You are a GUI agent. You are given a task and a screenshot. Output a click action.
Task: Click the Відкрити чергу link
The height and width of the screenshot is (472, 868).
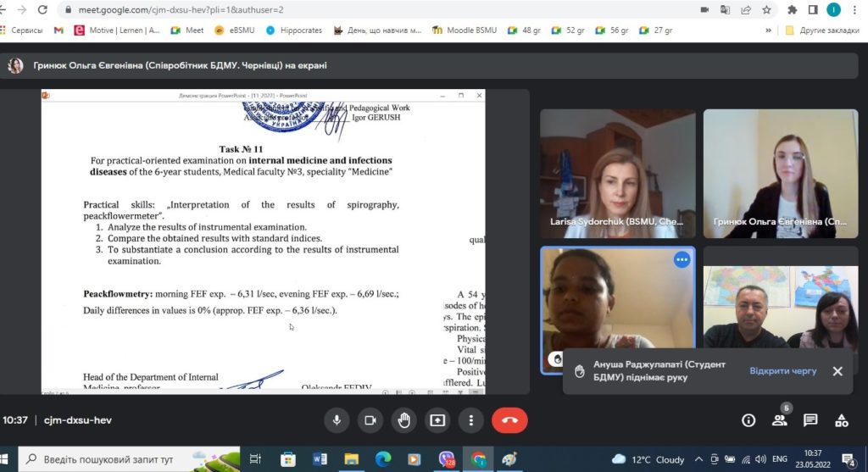point(782,371)
